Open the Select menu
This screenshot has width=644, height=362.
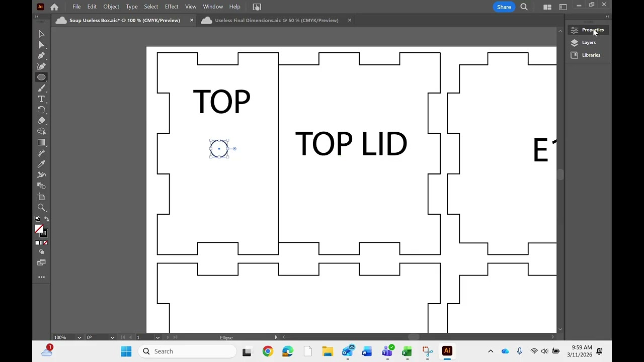[x=151, y=7]
